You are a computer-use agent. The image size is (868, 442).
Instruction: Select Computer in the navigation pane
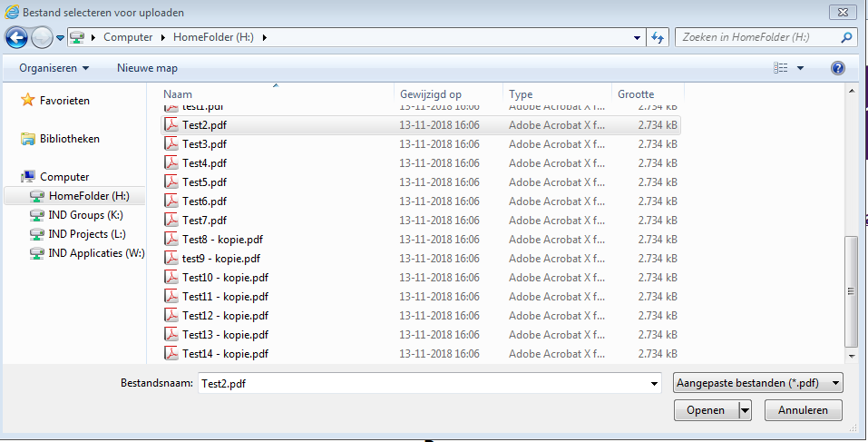click(64, 177)
